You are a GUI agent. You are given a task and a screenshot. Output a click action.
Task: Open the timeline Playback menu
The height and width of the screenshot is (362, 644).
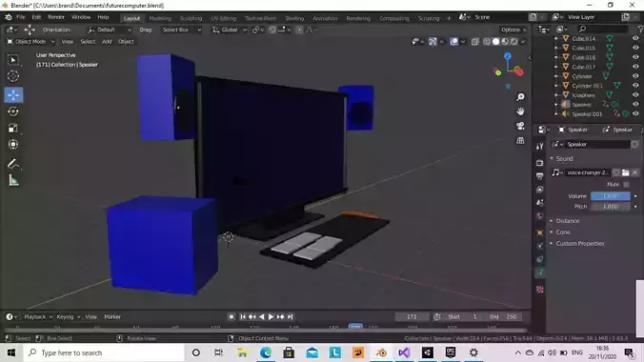point(38,317)
